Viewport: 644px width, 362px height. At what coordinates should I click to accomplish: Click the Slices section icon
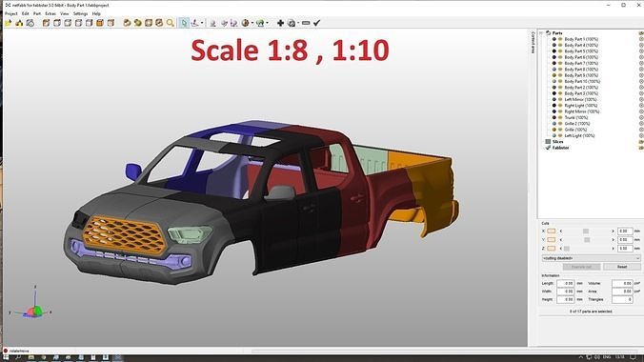(548, 141)
